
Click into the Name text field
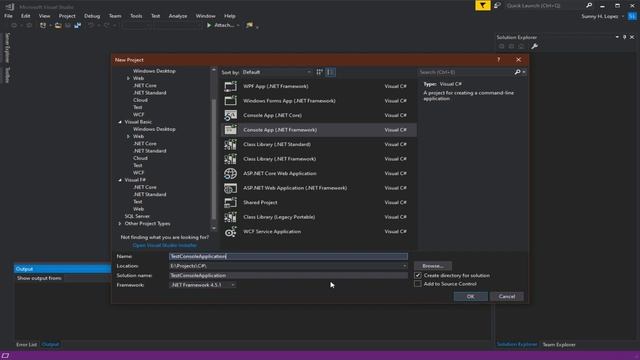(x=288, y=256)
